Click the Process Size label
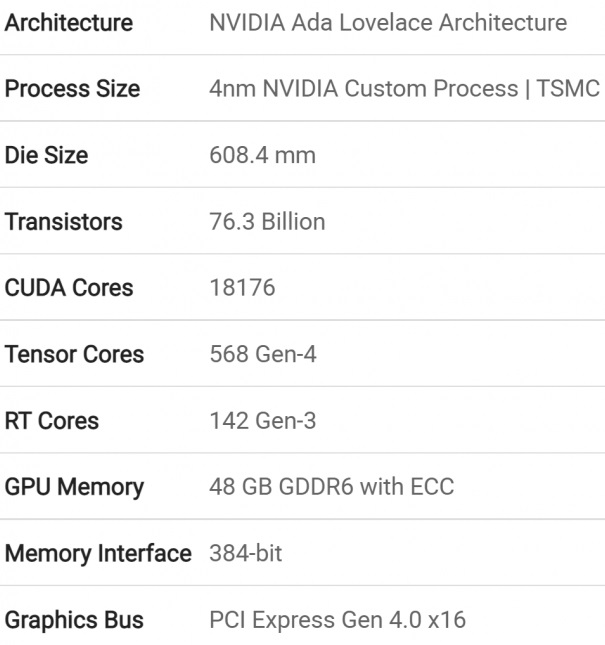 pos(72,89)
